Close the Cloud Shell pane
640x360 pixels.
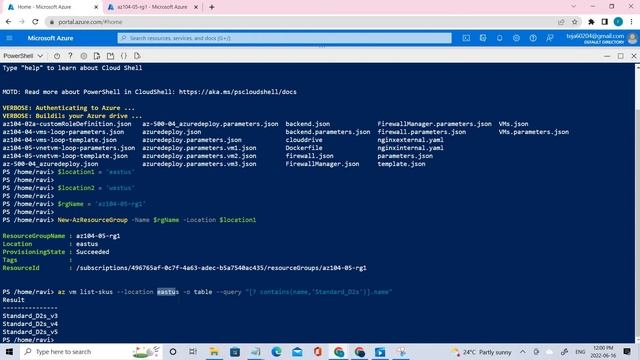tap(634, 56)
